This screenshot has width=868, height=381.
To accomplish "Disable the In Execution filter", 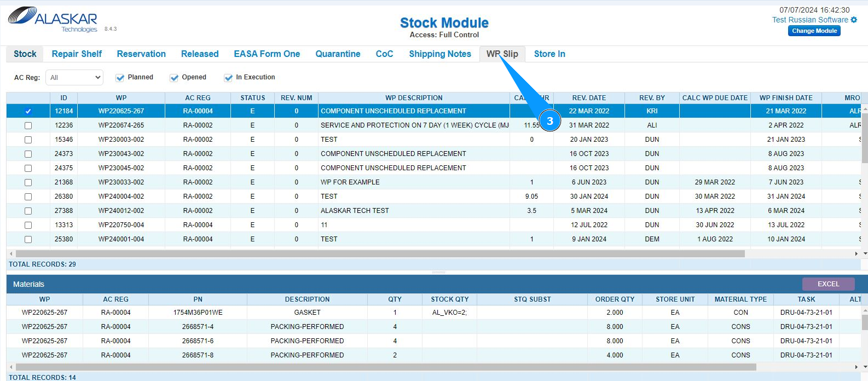I will click(228, 78).
